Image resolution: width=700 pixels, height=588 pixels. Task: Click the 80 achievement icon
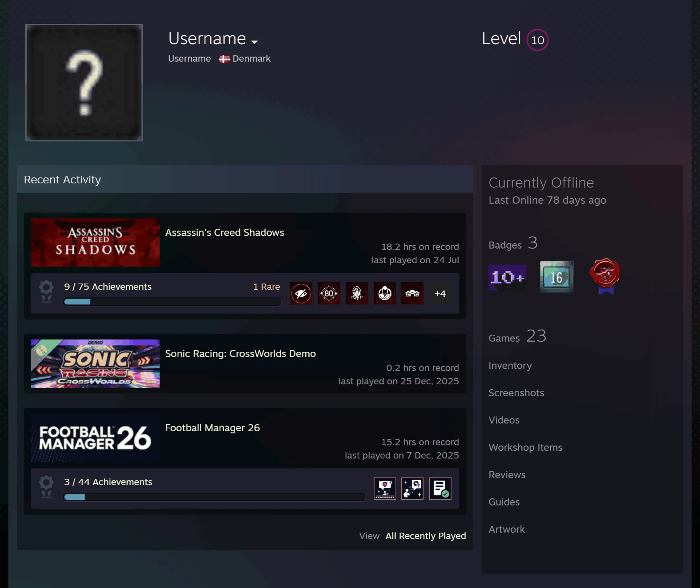pos(328,293)
